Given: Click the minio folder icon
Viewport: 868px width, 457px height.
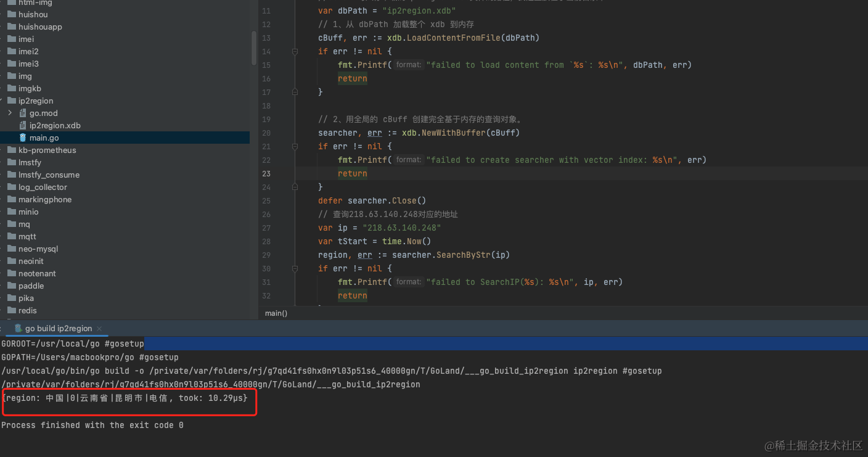Looking at the screenshot, I should click(x=12, y=212).
